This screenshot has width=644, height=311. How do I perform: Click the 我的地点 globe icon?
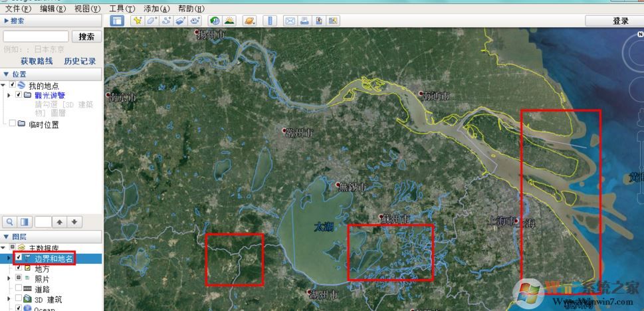(x=22, y=85)
